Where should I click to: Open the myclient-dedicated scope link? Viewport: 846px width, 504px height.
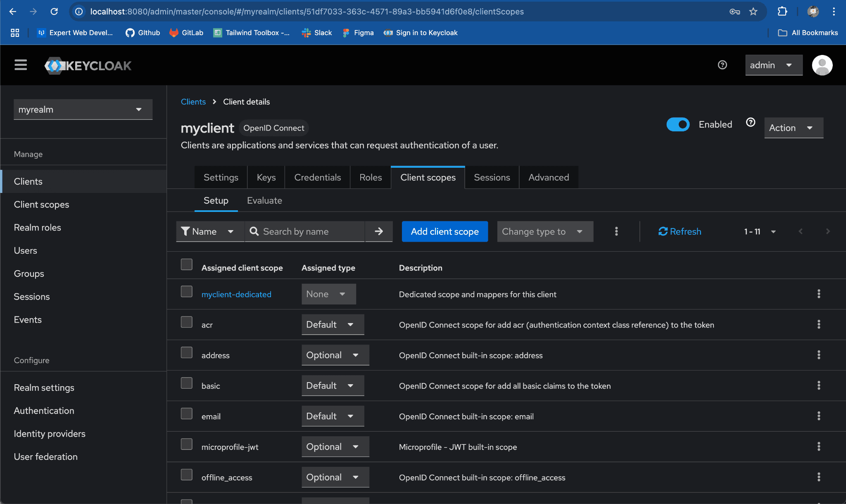[236, 294]
